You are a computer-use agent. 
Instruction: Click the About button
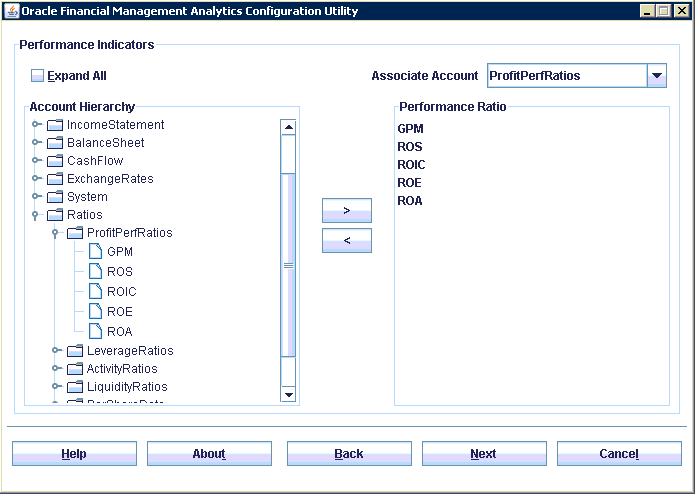[209, 454]
